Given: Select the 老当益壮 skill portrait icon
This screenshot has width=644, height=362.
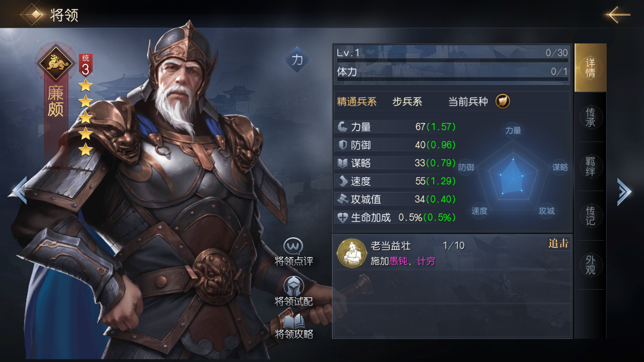Looking at the screenshot, I should (352, 253).
